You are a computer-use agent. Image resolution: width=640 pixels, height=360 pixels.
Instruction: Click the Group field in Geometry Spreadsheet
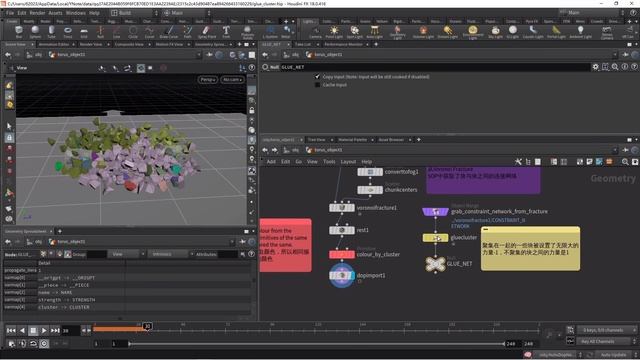click(x=97, y=254)
